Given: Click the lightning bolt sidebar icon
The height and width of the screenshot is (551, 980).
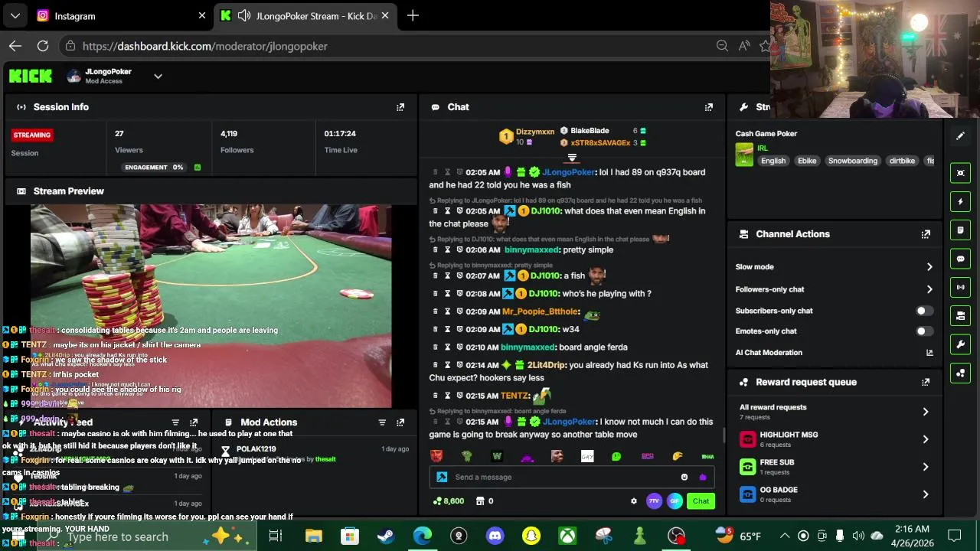Looking at the screenshot, I should click(x=961, y=202).
